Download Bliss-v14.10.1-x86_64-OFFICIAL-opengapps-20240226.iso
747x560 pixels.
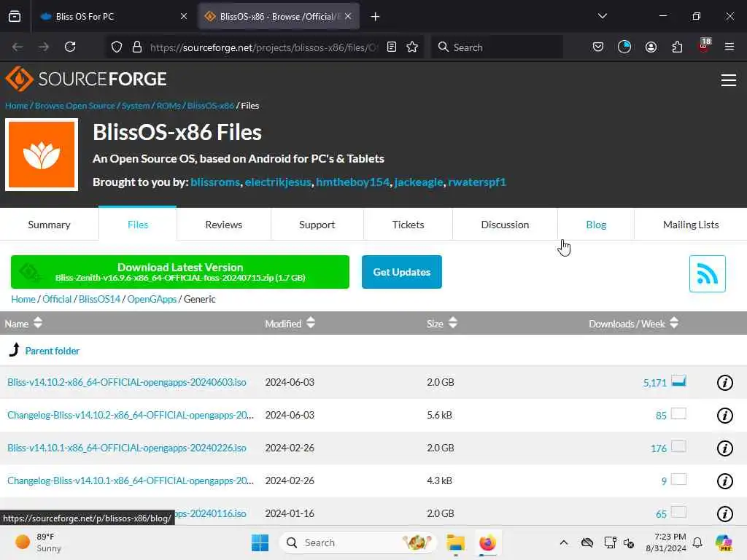[x=127, y=448]
